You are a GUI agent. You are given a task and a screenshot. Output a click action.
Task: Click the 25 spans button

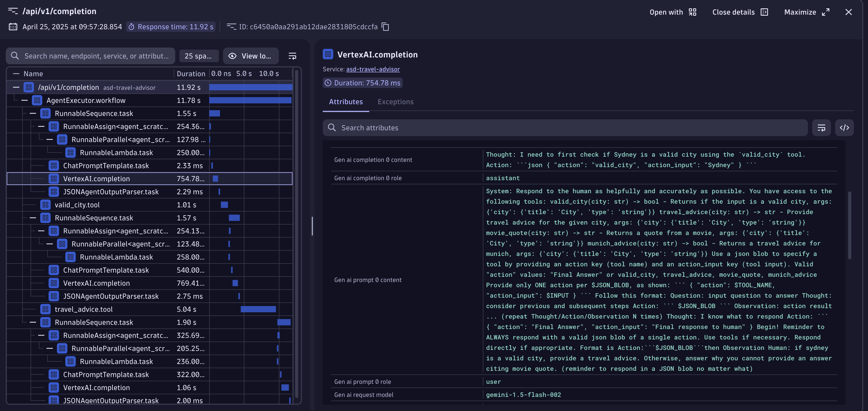tap(199, 56)
